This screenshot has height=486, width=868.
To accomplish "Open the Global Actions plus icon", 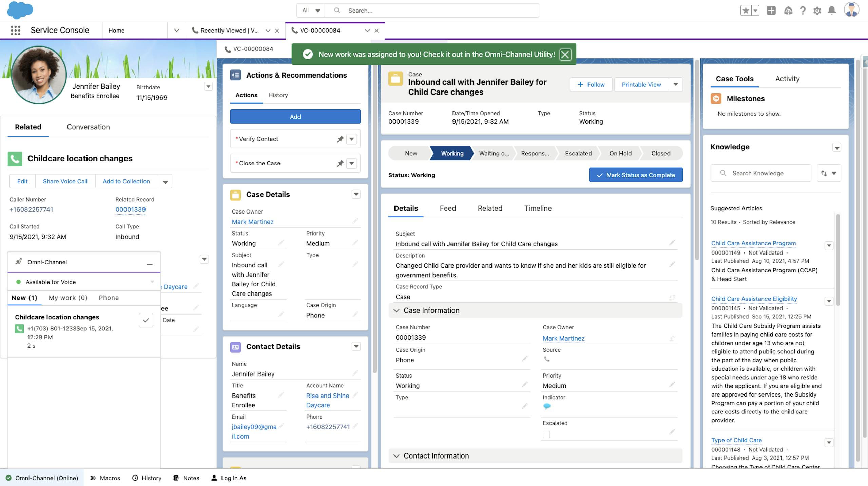I will [771, 11].
